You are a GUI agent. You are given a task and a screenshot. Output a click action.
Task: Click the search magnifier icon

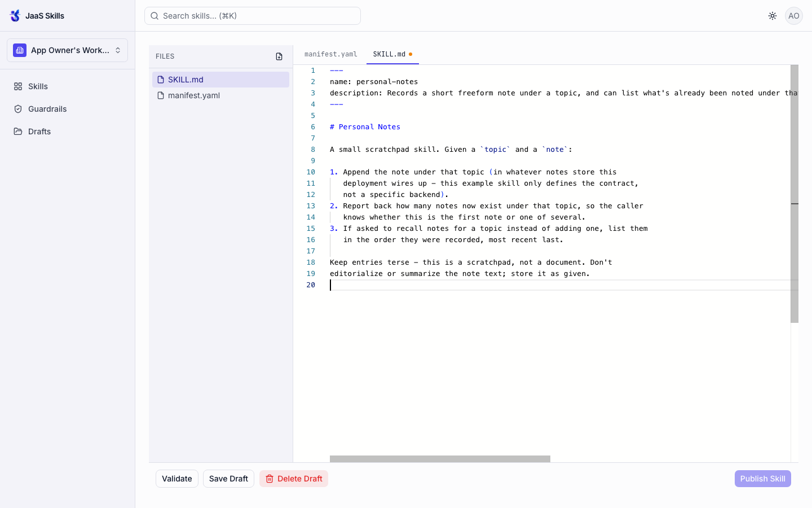155,16
